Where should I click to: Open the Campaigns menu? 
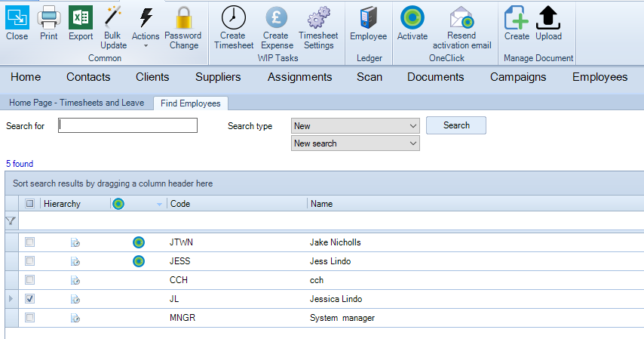click(x=518, y=77)
